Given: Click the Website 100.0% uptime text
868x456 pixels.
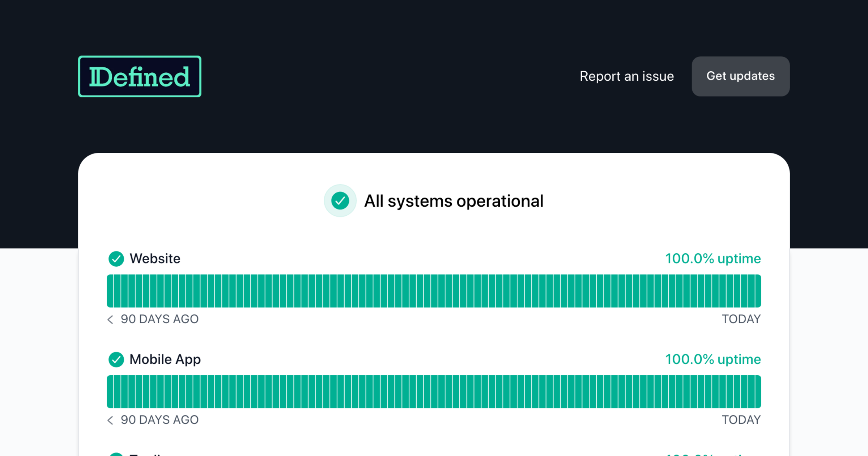Looking at the screenshot, I should [x=713, y=259].
